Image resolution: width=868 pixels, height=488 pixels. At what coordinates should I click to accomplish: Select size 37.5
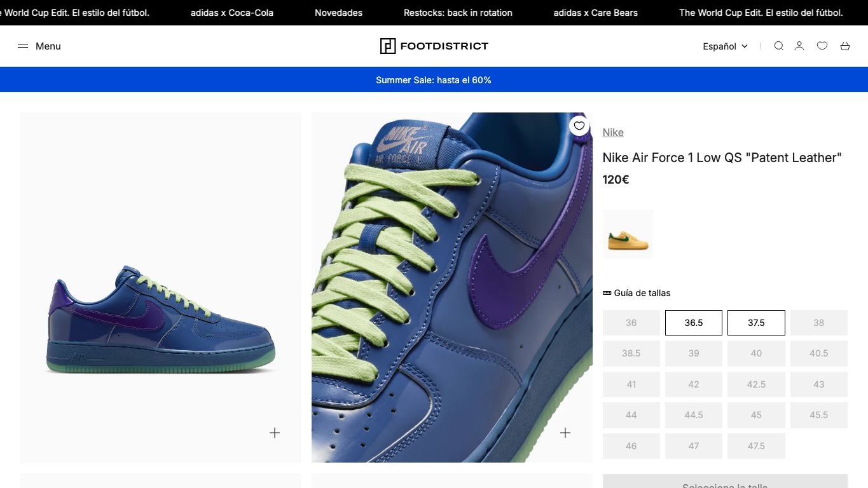(x=756, y=323)
